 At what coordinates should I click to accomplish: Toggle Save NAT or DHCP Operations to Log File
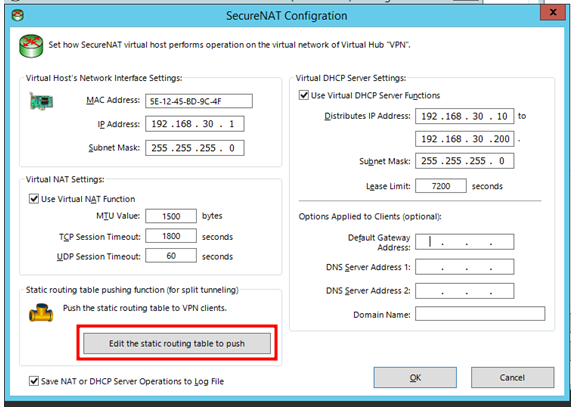(34, 381)
